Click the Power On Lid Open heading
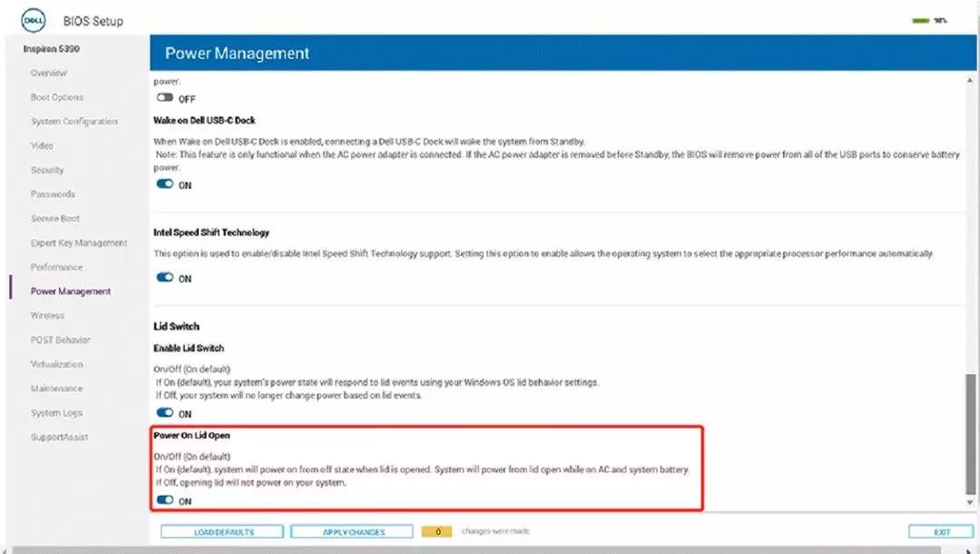980x554 pixels. (191, 435)
